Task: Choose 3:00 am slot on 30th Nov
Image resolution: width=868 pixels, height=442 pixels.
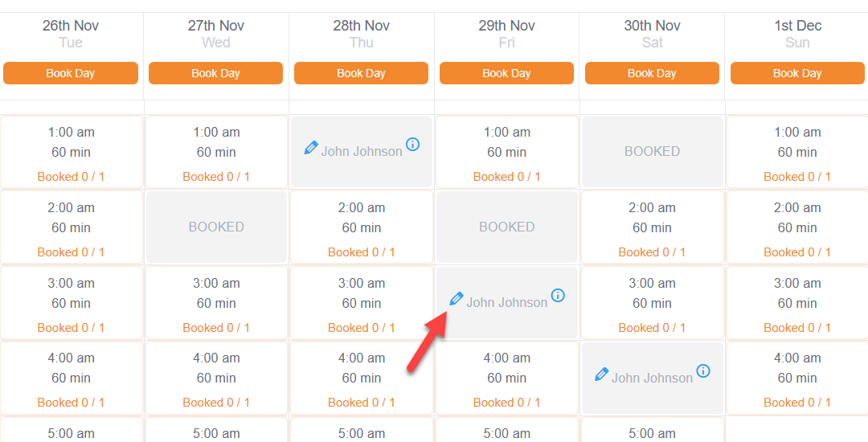Action: point(652,303)
